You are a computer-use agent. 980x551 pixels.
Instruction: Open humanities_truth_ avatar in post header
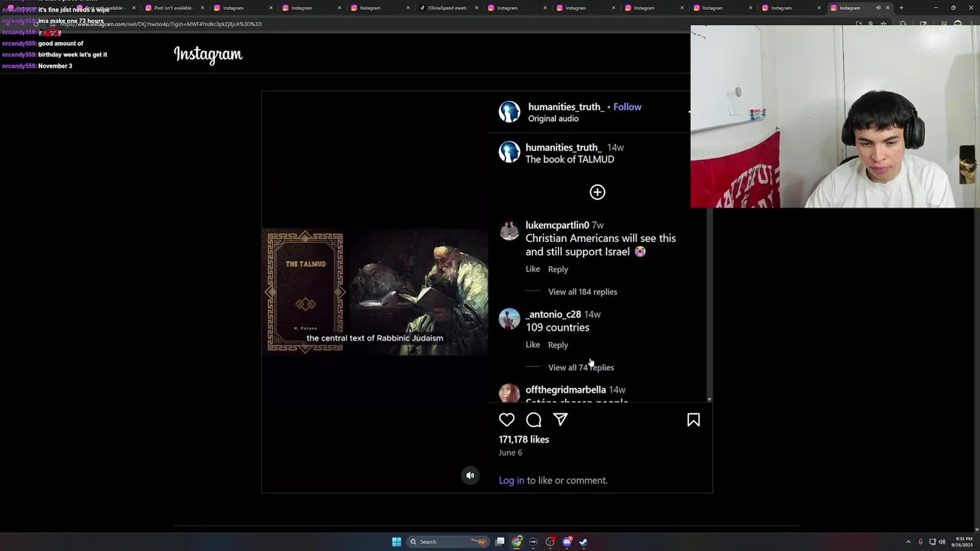tap(509, 112)
